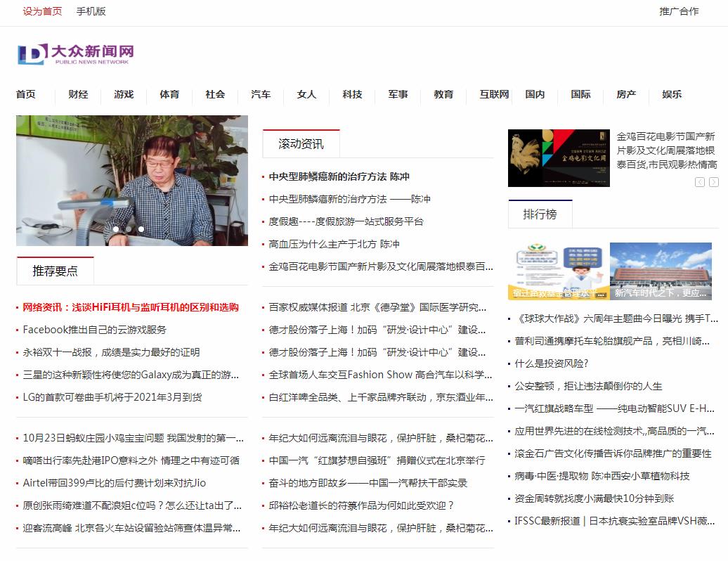Open 10月23日蚂蚁庄园小鸡宝宝问题 article
Image resolution: width=728 pixels, height=561 pixels.
point(133,438)
